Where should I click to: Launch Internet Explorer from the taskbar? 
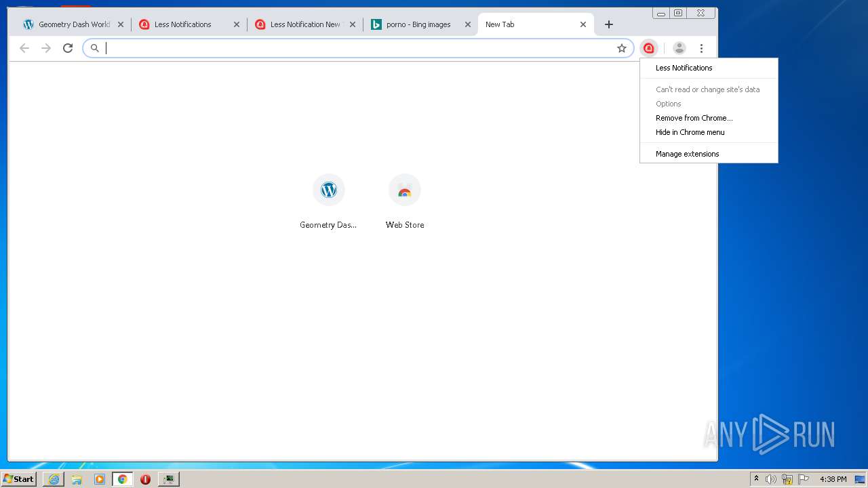(x=54, y=479)
